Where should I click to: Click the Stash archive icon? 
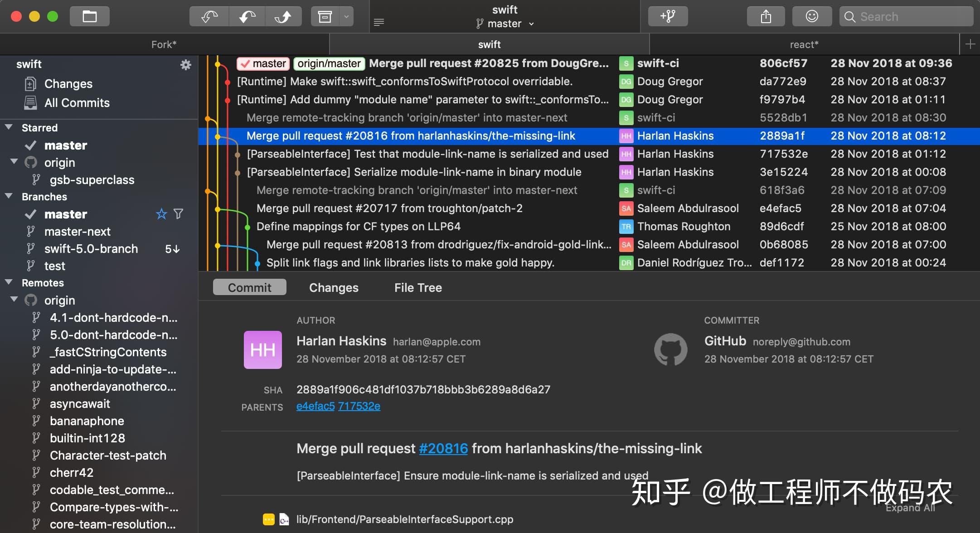(325, 17)
